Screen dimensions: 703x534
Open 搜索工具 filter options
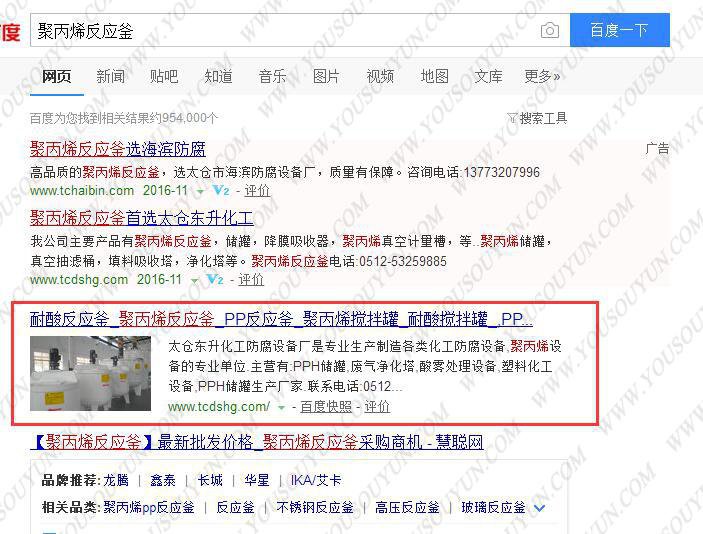(543, 118)
